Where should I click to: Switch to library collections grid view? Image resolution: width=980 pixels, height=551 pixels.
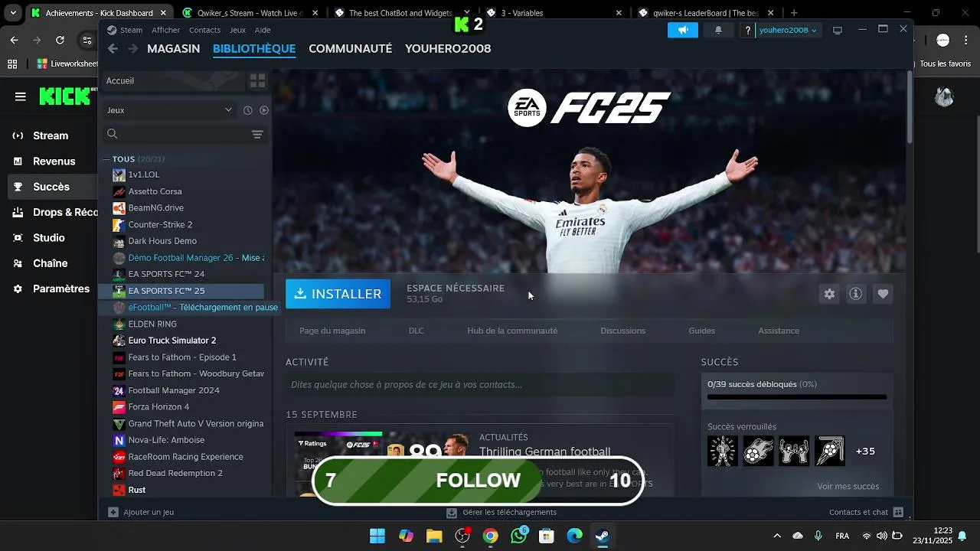click(x=257, y=80)
